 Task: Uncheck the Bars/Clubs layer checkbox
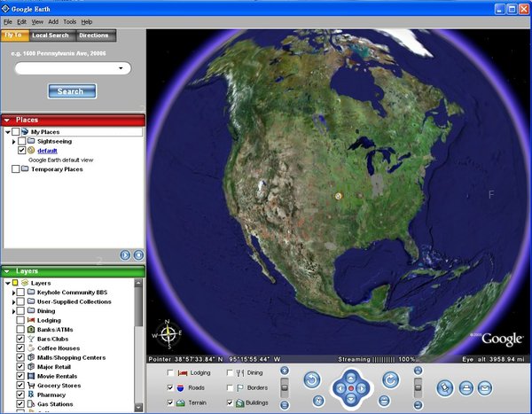20,339
